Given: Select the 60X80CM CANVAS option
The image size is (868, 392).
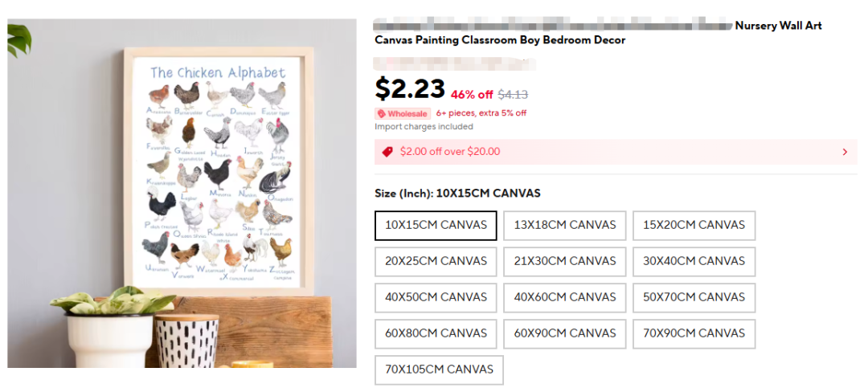Looking at the screenshot, I should coord(436,333).
